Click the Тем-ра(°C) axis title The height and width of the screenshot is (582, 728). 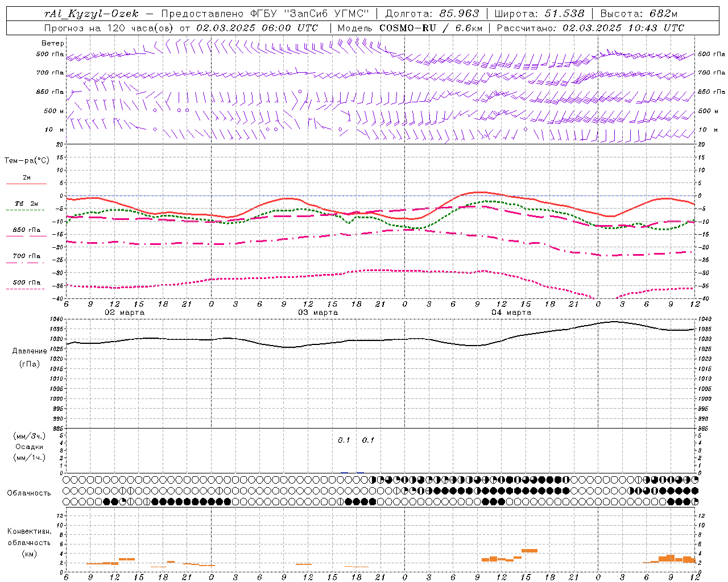point(27,160)
